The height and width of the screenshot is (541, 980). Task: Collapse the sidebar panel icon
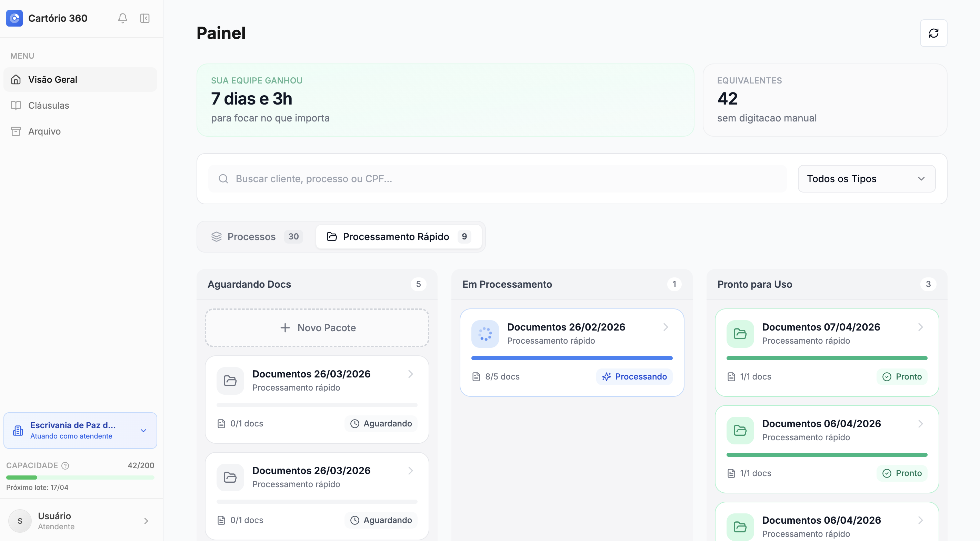pos(144,18)
